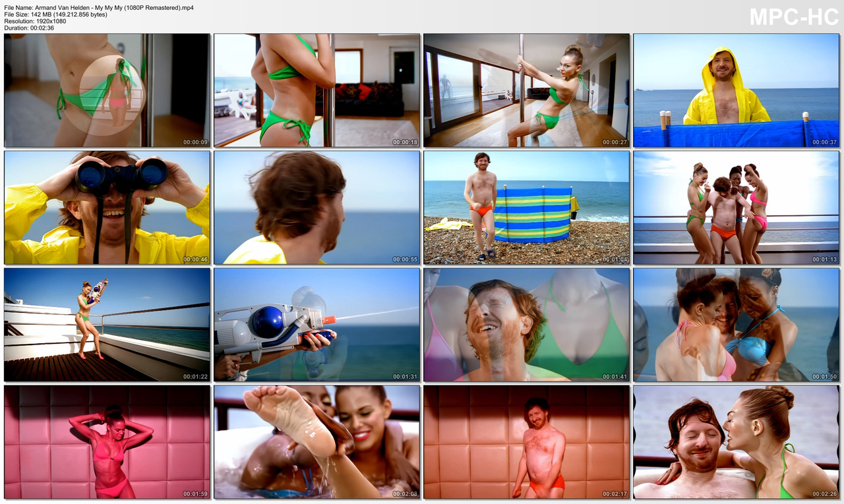Open the pink padded wall frame at 00:01:59
The height and width of the screenshot is (504, 844).
[107, 442]
